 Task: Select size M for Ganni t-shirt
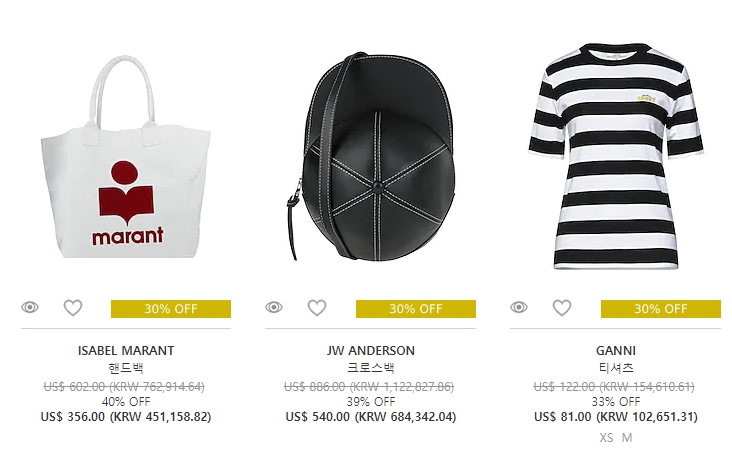[x=627, y=438]
